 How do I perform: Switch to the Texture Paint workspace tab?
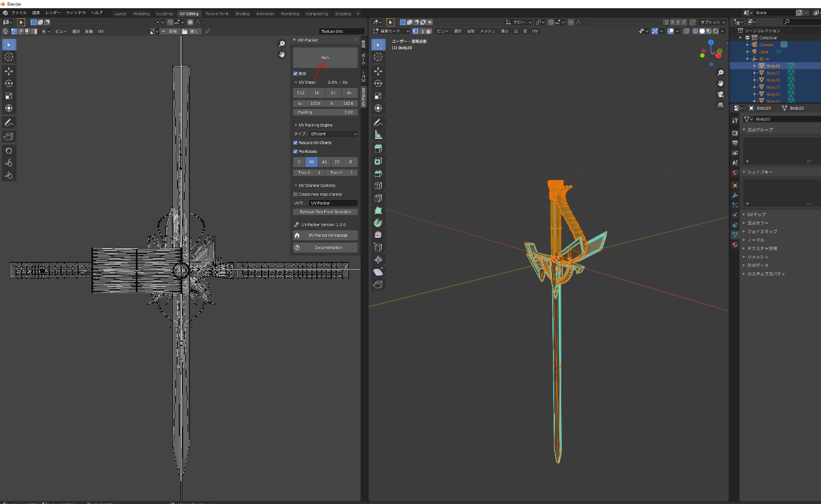pyautogui.click(x=216, y=13)
